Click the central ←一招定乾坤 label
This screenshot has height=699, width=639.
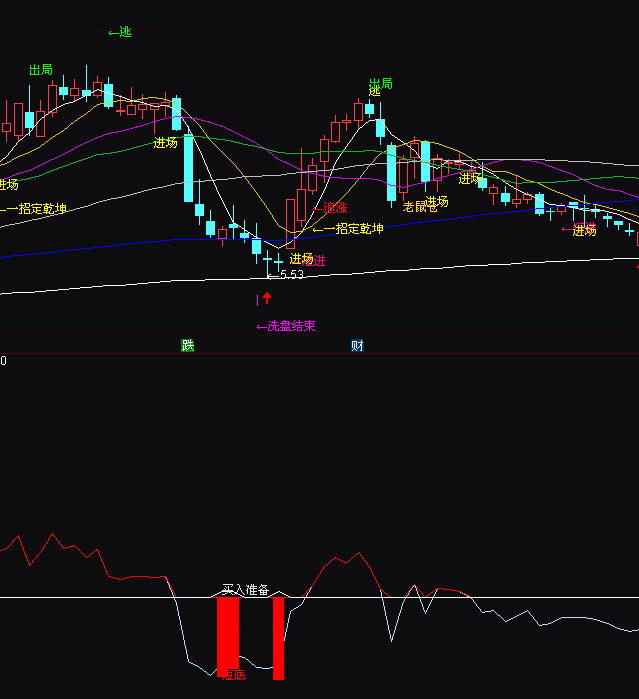(348, 229)
